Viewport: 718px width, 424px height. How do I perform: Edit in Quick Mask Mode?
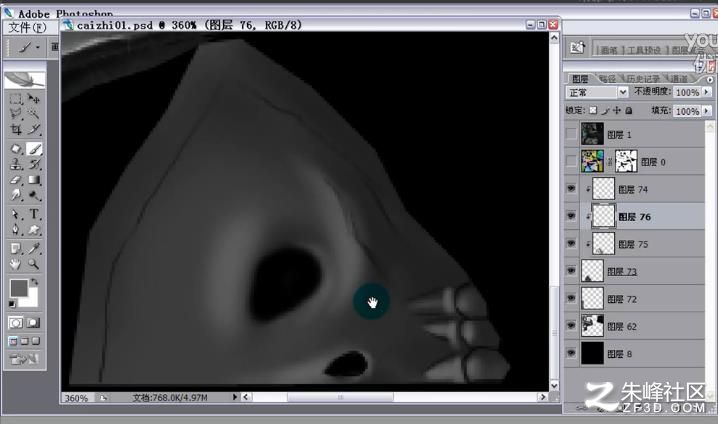click(33, 323)
